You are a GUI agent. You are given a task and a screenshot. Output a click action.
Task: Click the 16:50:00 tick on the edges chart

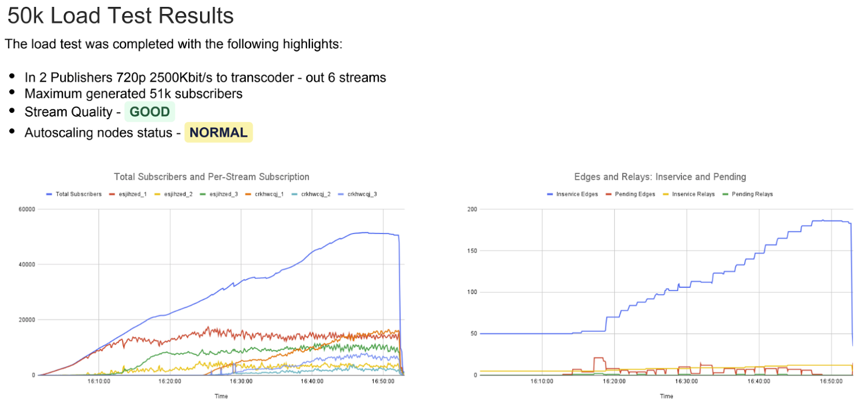(831, 382)
